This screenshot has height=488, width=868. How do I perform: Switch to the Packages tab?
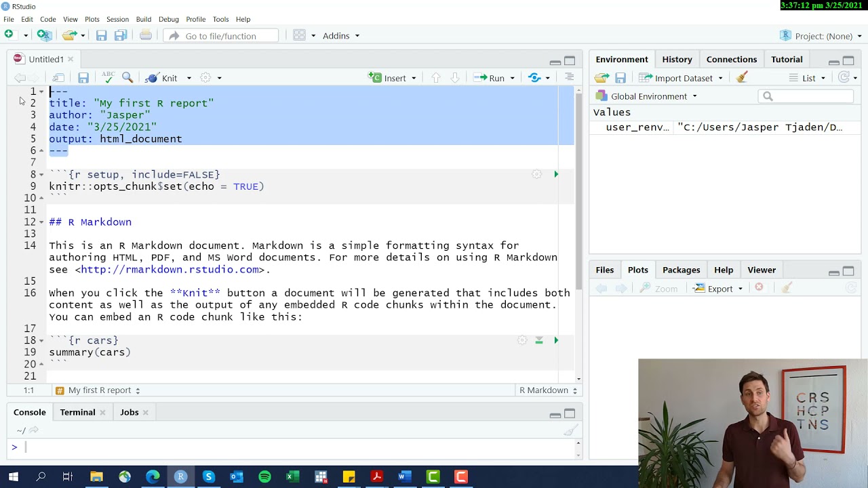(x=681, y=270)
